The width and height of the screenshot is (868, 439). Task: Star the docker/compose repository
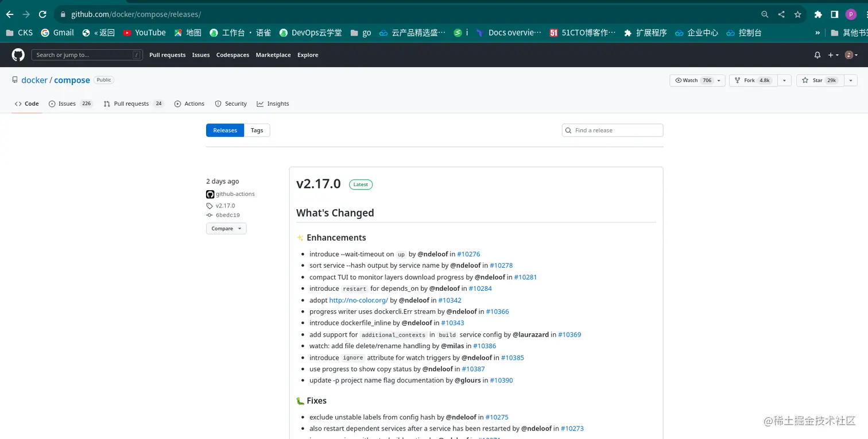(820, 80)
